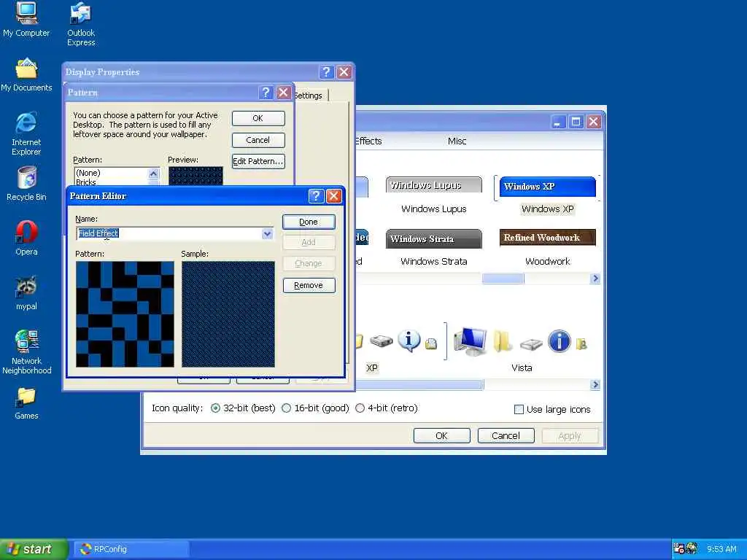Select the mypal raccoon icon
Viewport: 747px width, 560px height.
point(26,293)
